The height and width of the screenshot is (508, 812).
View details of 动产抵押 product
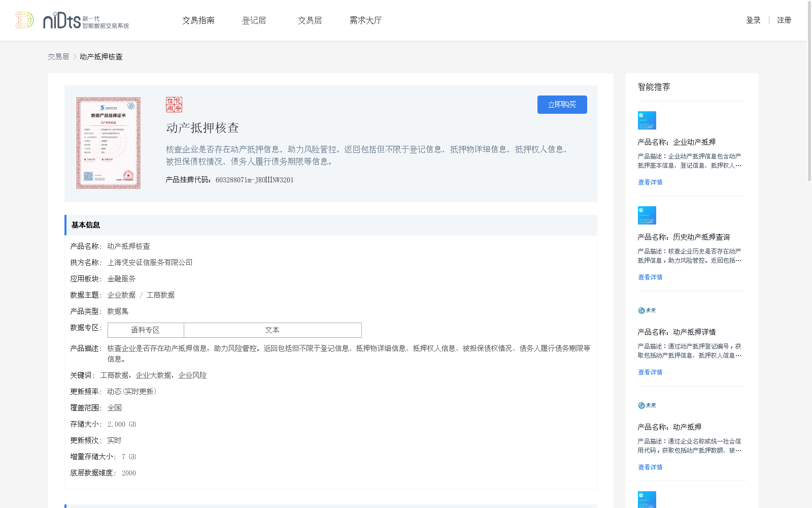650,467
